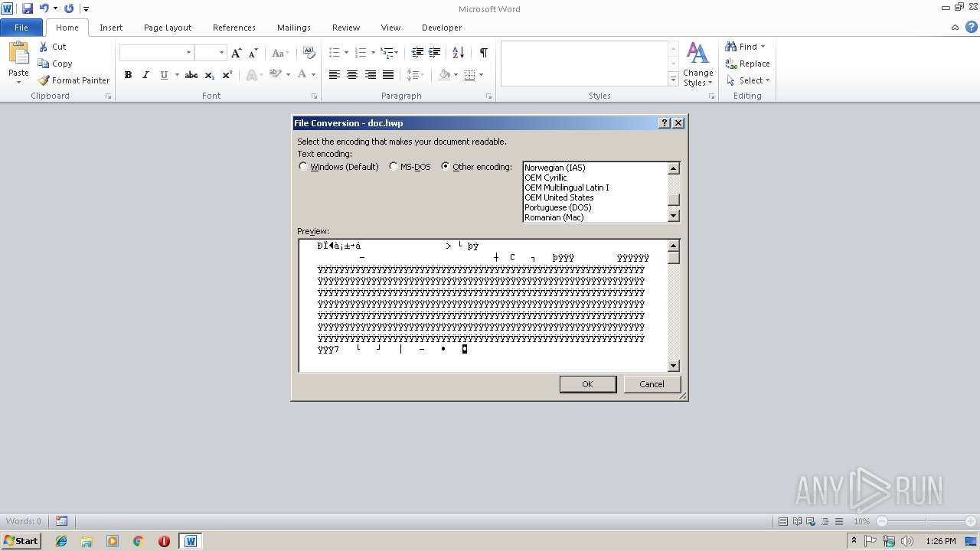Image resolution: width=980 pixels, height=551 pixels.
Task: Toggle Show/Hide paragraph marks
Action: tap(484, 53)
